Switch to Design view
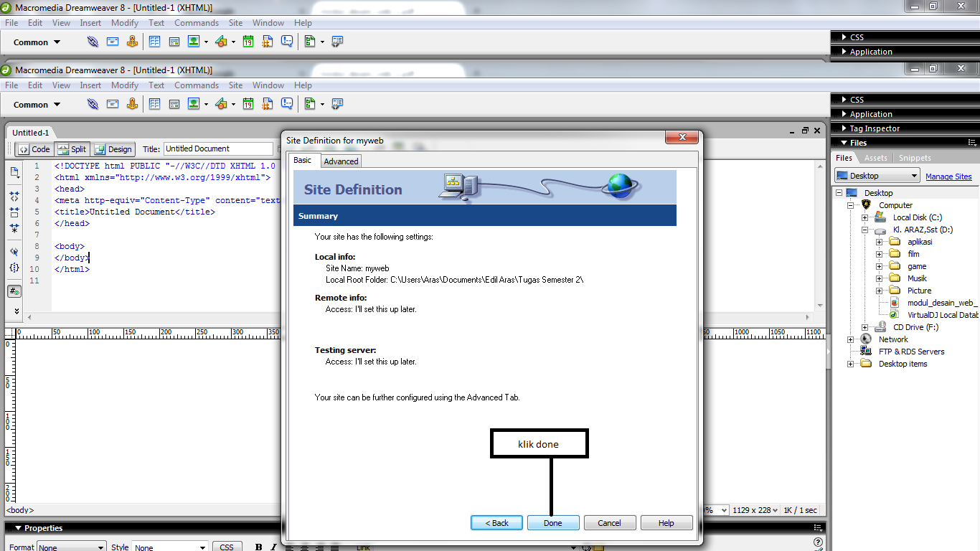The width and height of the screenshot is (980, 551). click(113, 149)
